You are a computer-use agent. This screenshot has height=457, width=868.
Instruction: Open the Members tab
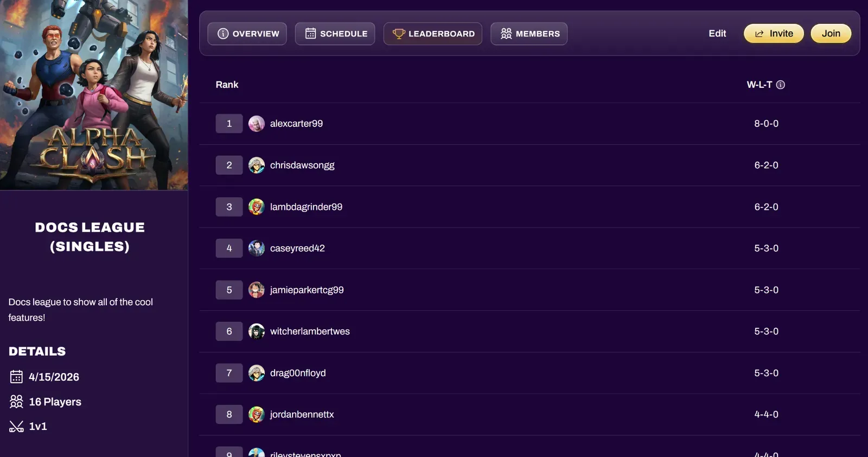pos(529,33)
